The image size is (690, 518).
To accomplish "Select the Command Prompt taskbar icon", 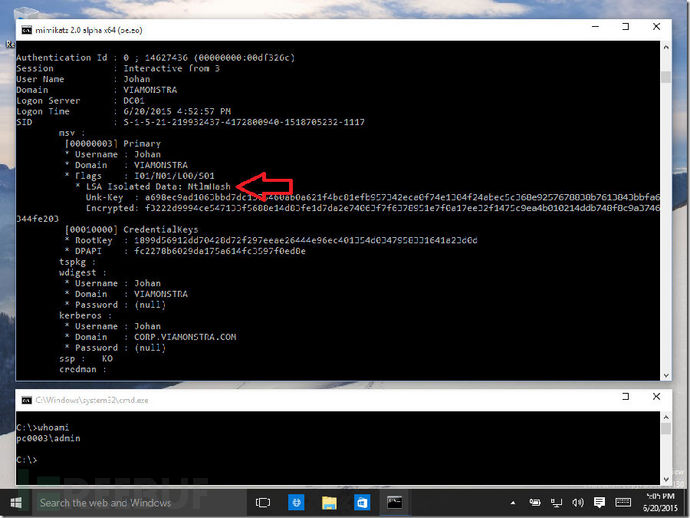I will [394, 503].
